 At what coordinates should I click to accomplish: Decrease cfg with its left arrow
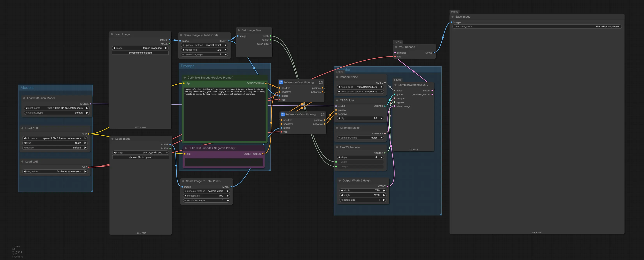pos(339,118)
